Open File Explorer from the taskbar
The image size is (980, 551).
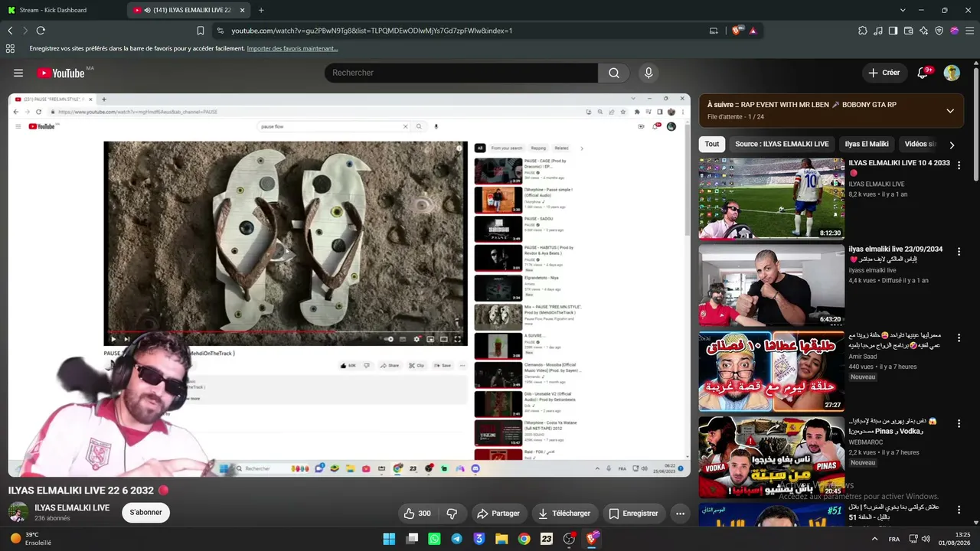501,539
